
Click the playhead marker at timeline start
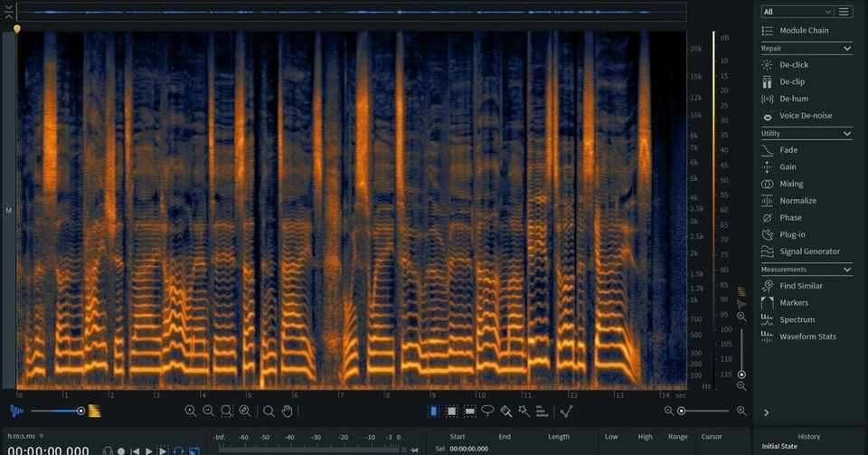pyautogui.click(x=17, y=29)
